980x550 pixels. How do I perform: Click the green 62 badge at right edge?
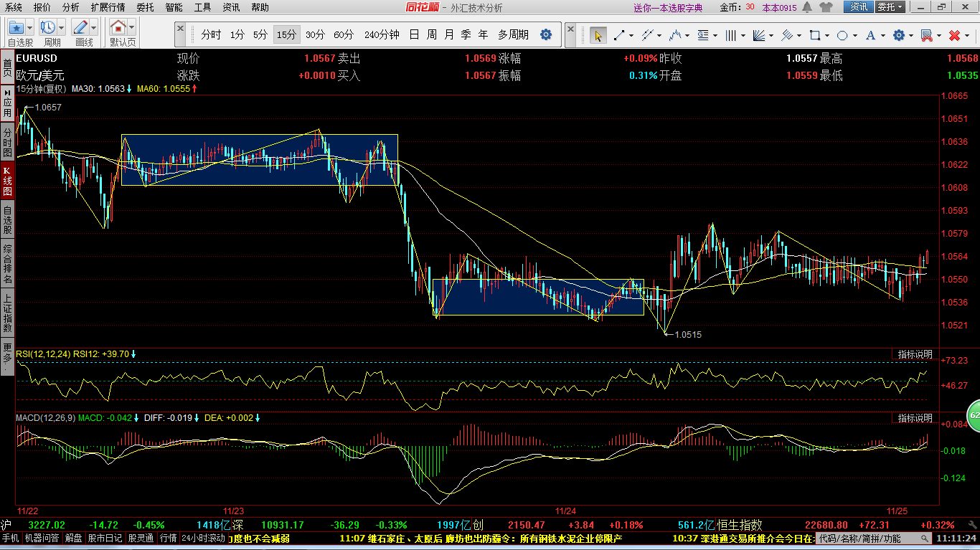point(974,415)
